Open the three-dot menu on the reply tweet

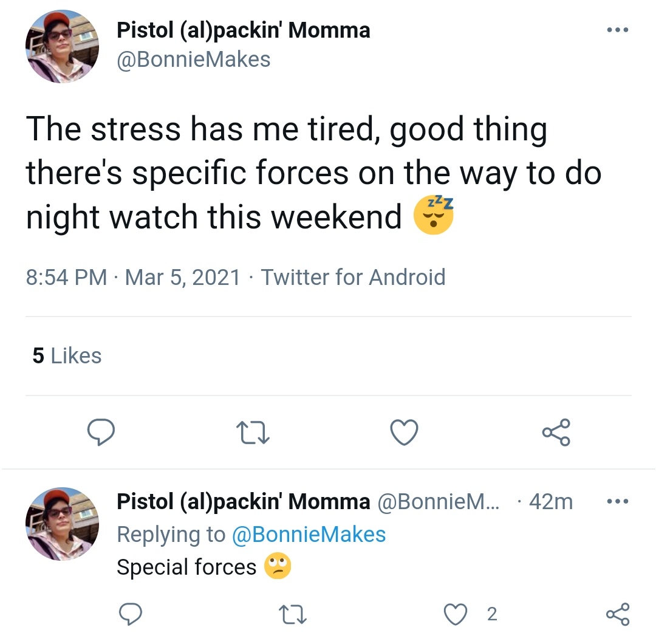[x=618, y=501]
